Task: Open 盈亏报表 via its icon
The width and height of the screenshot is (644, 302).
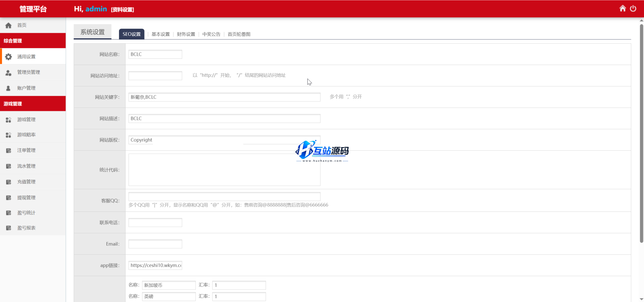Action: [8, 227]
